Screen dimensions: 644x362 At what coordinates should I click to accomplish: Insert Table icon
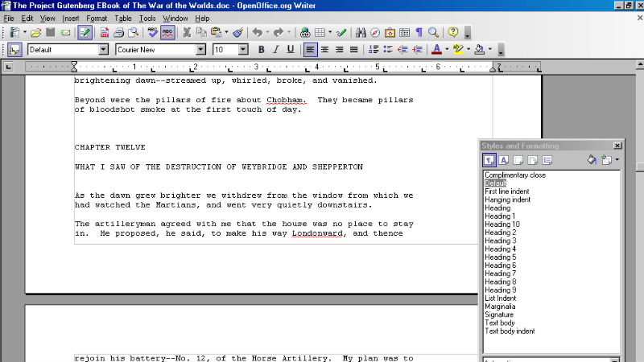pos(320,32)
